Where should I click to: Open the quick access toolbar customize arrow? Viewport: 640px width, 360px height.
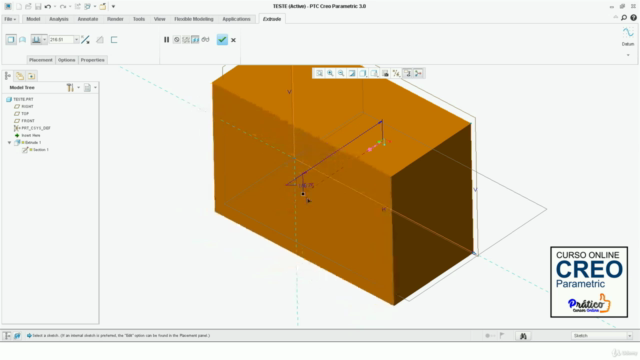(113, 7)
